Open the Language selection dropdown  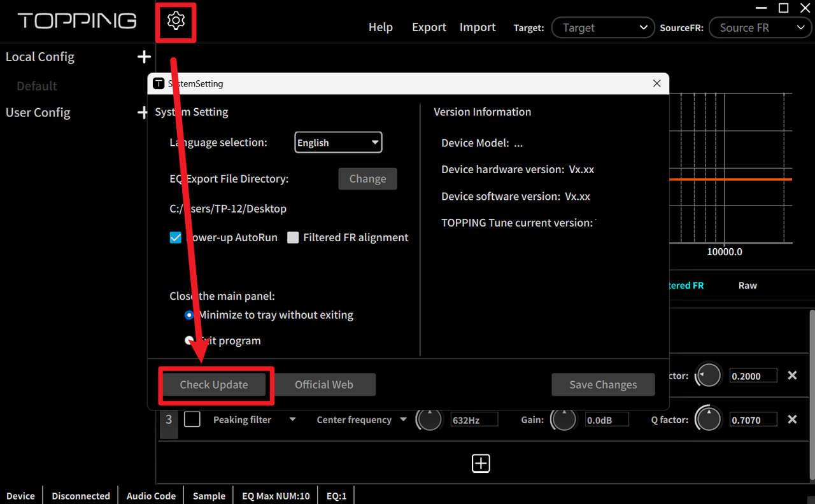338,143
